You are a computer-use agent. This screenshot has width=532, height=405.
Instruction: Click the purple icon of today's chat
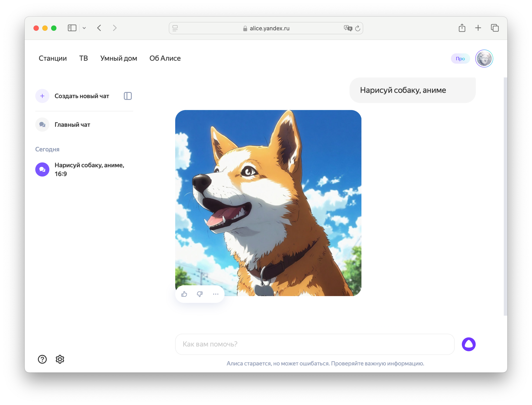42,169
